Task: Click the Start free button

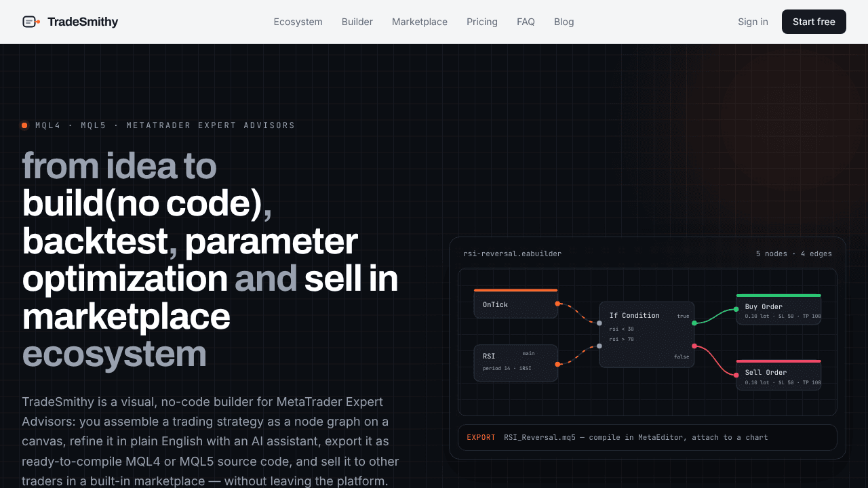Action: (x=814, y=22)
